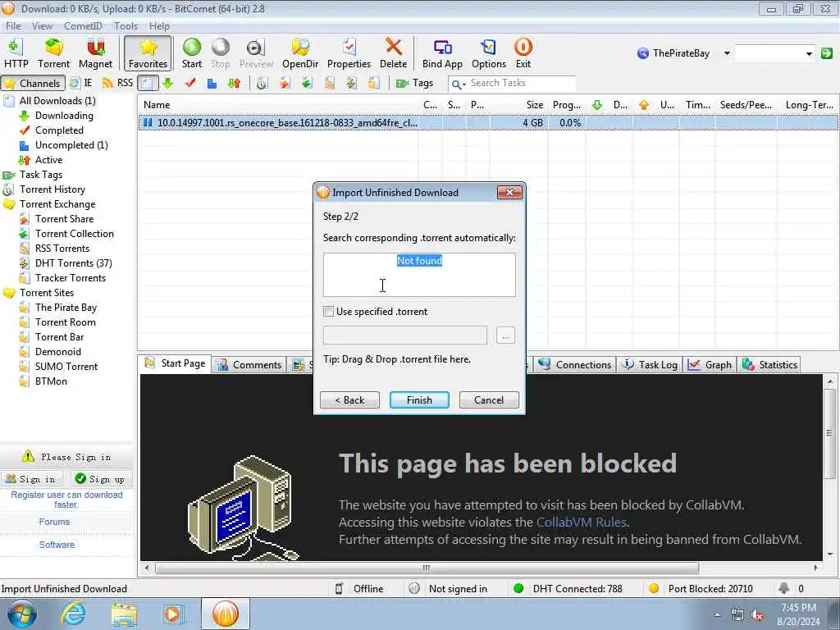Viewport: 840px width, 630px height.
Task: Select Completed in the sidebar tree
Action: click(59, 130)
